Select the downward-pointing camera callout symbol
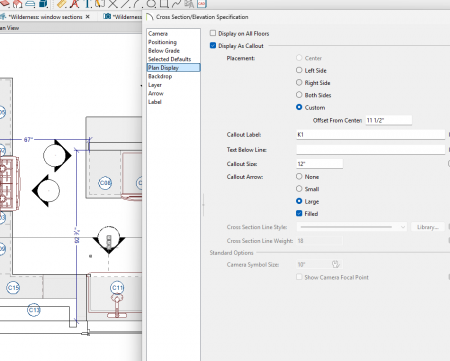The image size is (450, 361). coord(109,240)
